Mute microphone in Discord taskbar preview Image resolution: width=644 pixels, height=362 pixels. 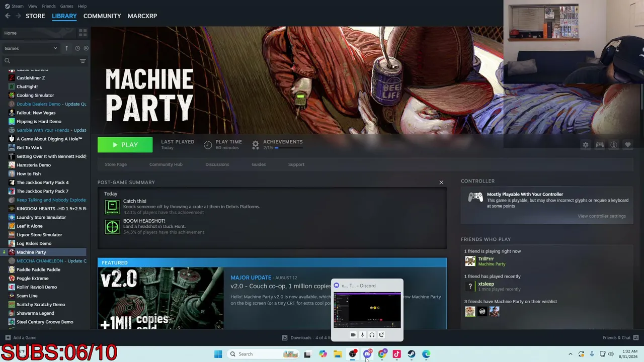363,335
